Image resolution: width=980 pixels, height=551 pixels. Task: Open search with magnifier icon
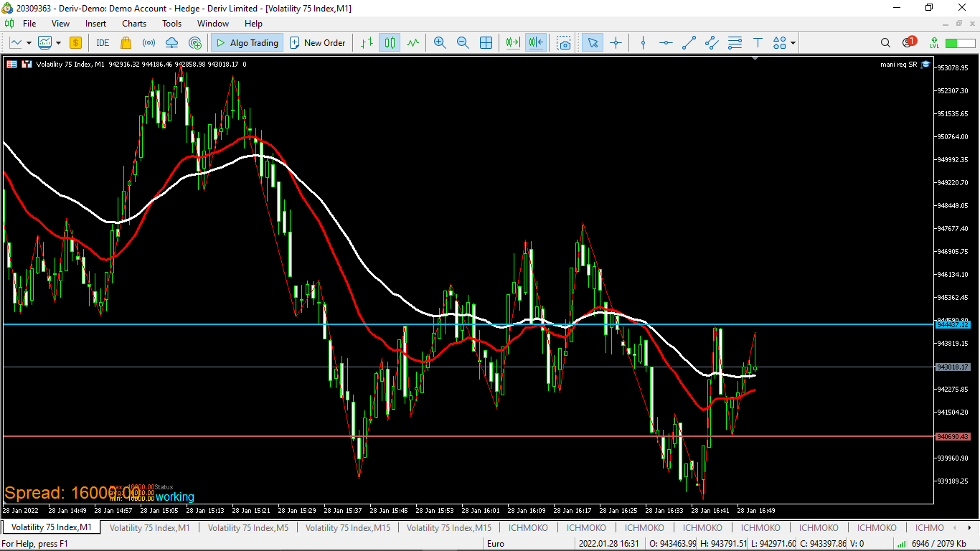[885, 43]
